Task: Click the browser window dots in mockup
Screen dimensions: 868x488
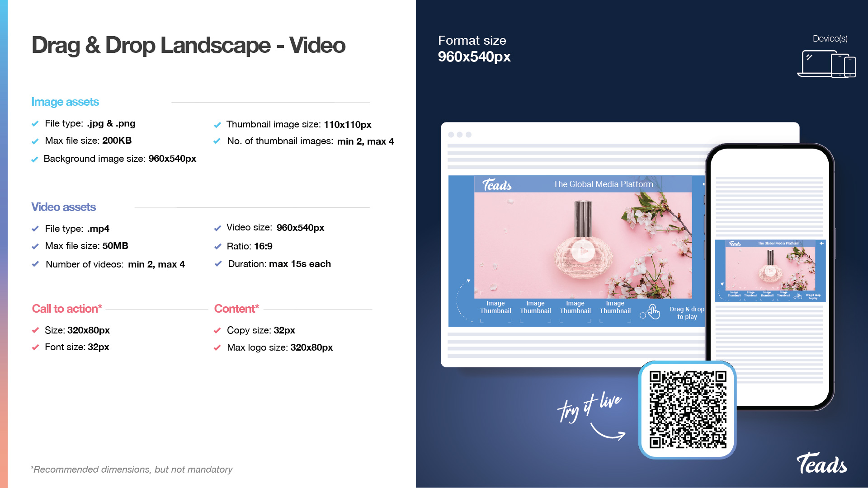Action: click(459, 135)
